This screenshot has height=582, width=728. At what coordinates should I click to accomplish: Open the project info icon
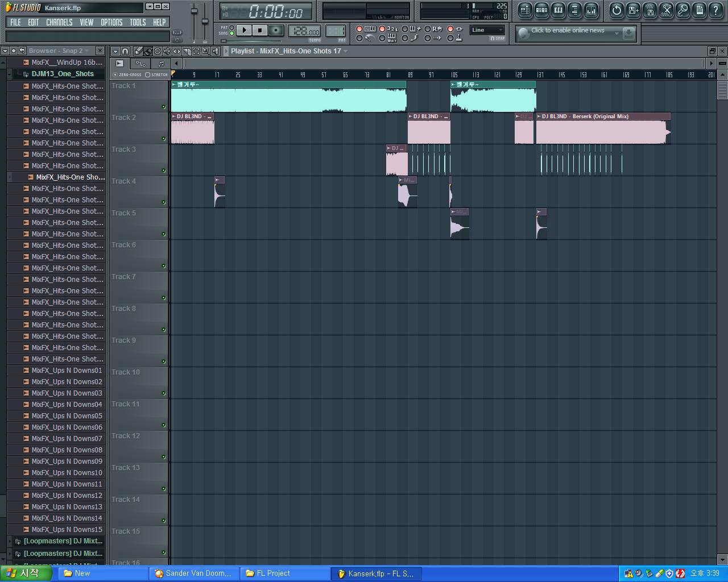click(699, 10)
